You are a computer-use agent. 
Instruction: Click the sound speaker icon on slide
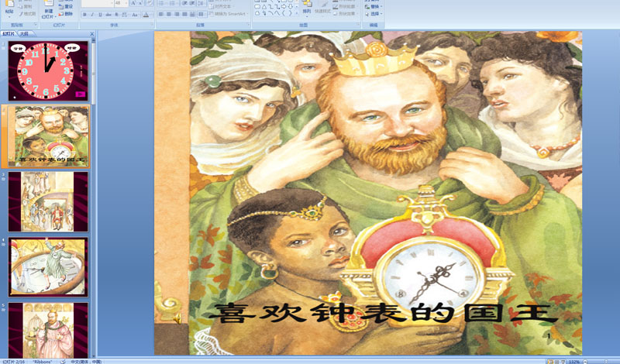(x=177, y=318)
